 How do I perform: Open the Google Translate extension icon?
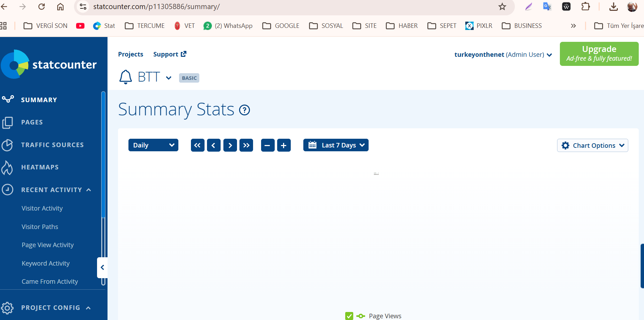[x=547, y=7]
